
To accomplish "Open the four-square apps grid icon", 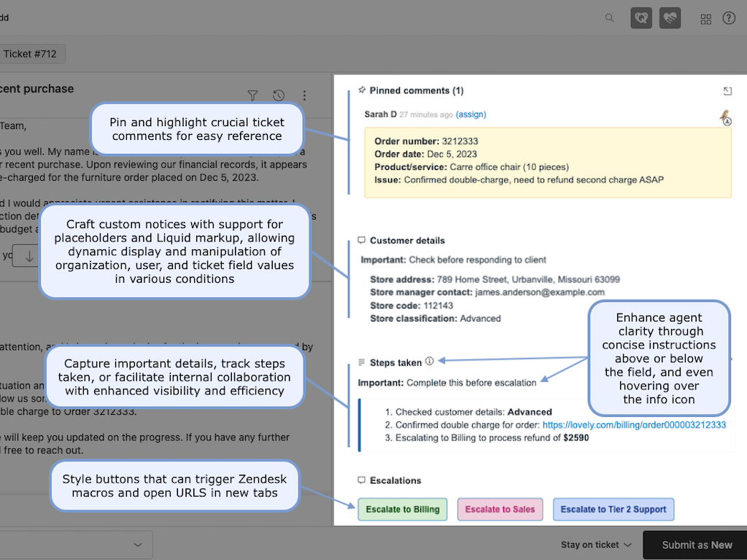I will point(705,18).
